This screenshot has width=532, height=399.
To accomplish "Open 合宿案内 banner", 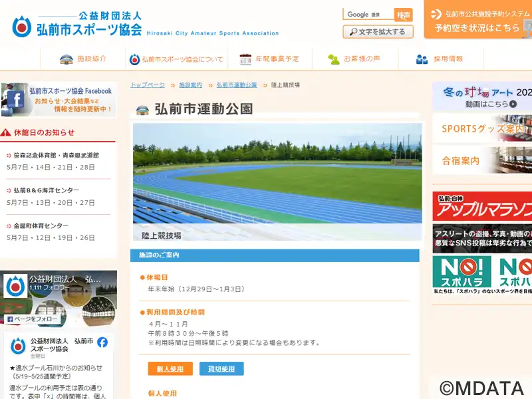I will point(482,160).
